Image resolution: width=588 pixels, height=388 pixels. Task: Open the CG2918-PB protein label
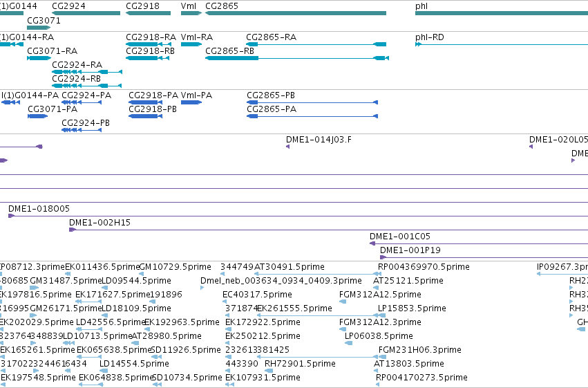pyautogui.click(x=153, y=109)
